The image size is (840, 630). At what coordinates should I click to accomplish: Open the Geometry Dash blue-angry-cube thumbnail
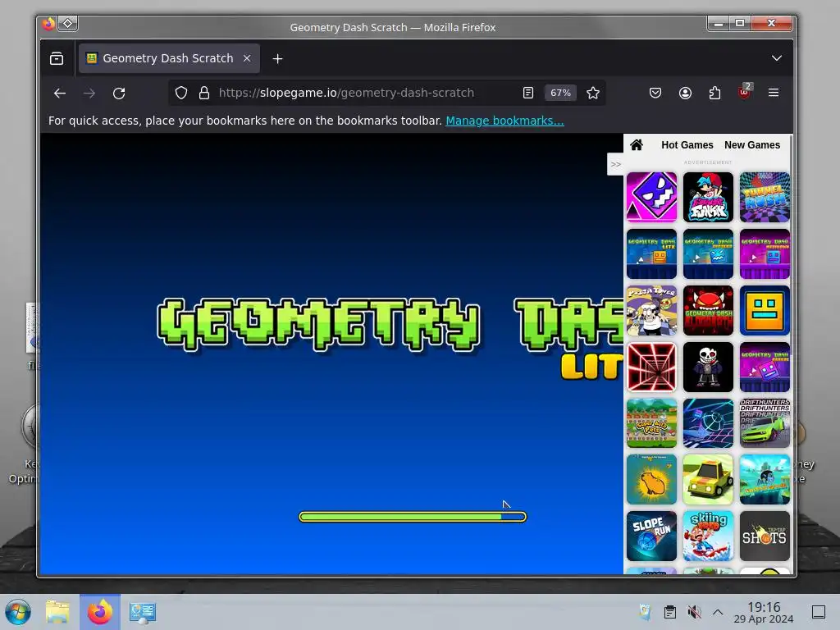pos(708,254)
